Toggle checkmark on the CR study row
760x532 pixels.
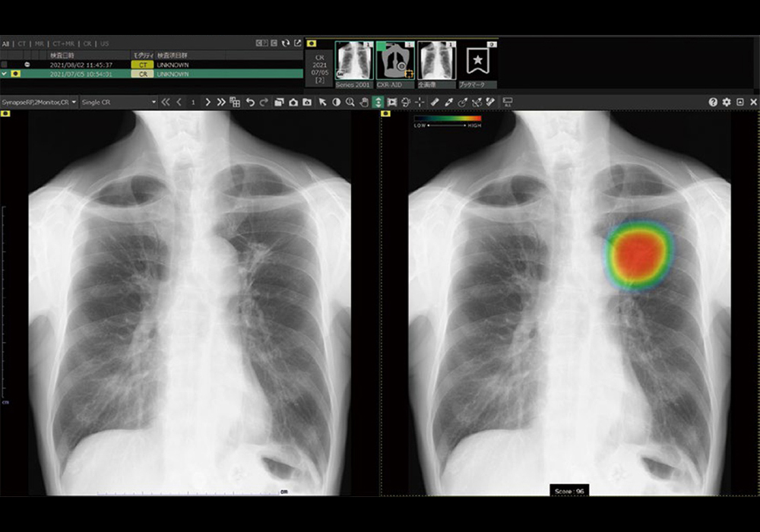5,74
